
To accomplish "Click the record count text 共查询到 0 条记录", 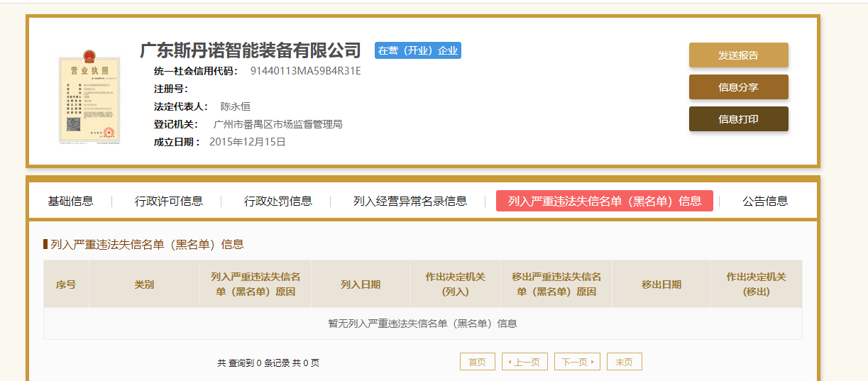I will [x=255, y=363].
